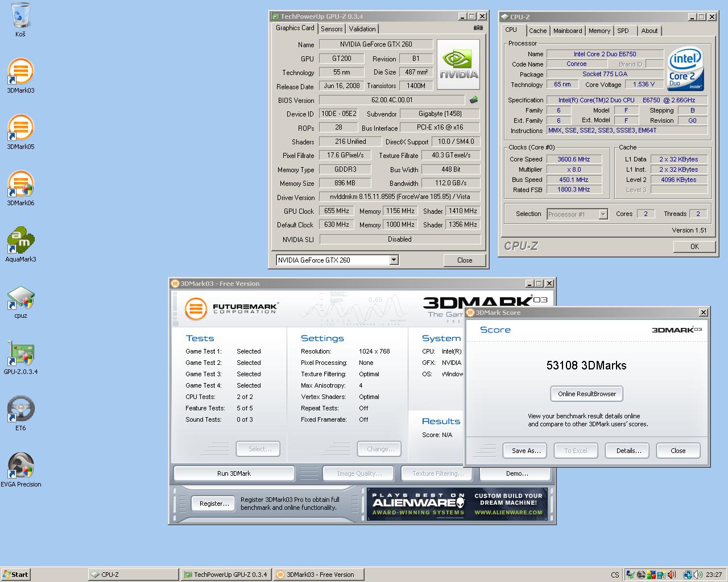This screenshot has height=582, width=728.
Task: Click Save As... in the 3DMark Score dialog
Action: [x=526, y=451]
